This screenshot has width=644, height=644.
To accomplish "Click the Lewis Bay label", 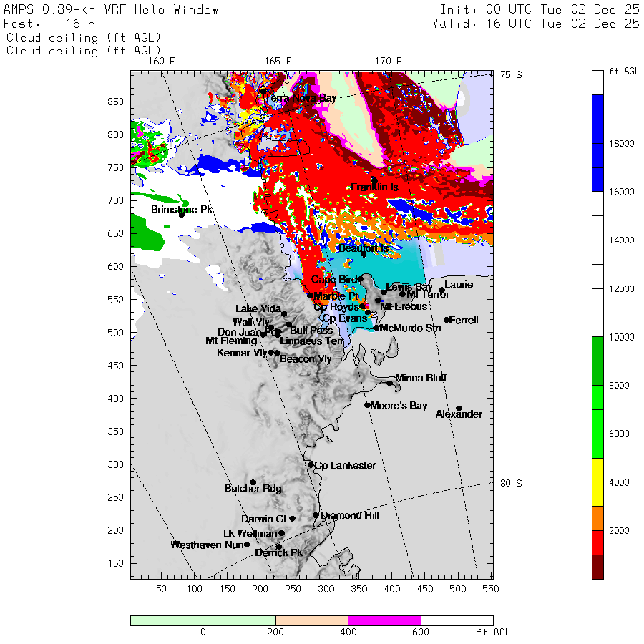I will (409, 287).
